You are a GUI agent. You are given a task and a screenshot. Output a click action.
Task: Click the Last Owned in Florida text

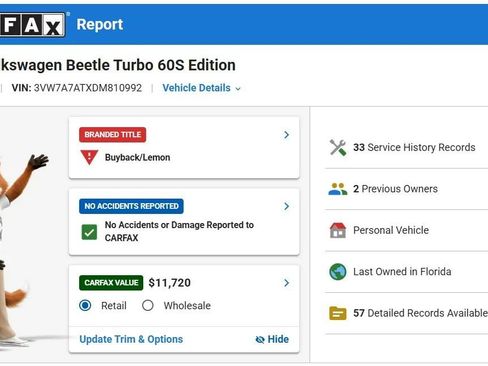tap(402, 272)
